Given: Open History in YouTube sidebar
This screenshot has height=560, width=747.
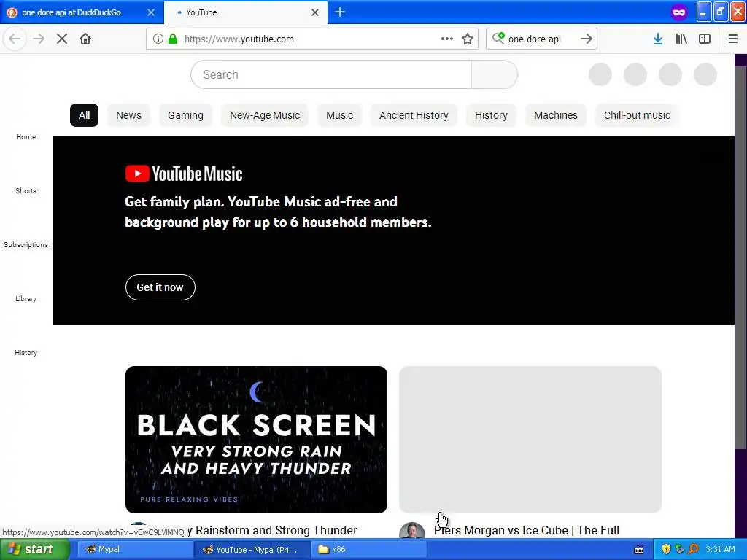Looking at the screenshot, I should (x=26, y=353).
